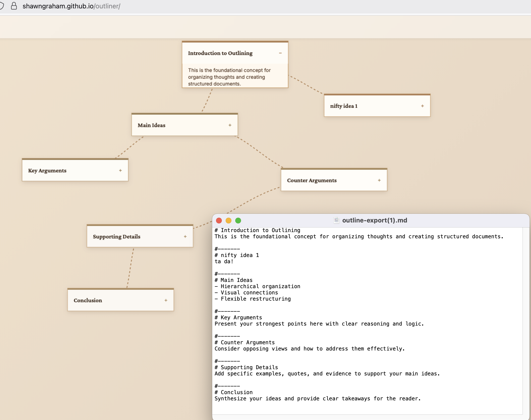Click the outline-export(1).md document icon
The image size is (531, 420).
coord(336,220)
